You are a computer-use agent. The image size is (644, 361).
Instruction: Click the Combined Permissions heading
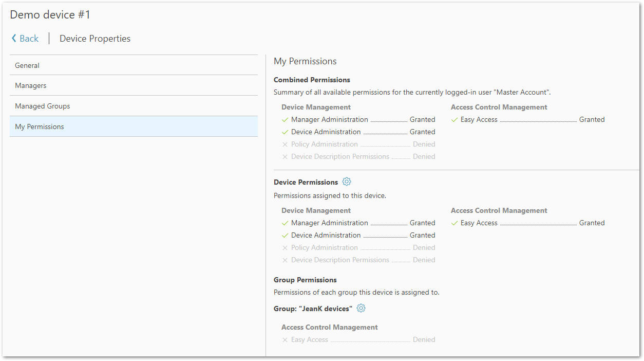pyautogui.click(x=312, y=80)
